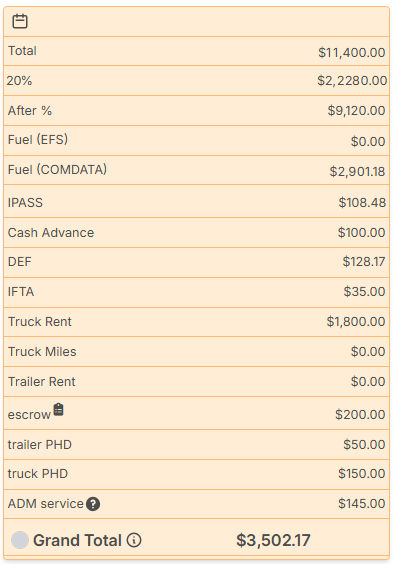The width and height of the screenshot is (394, 564).
Task: Click the trailer PHD amount $50.00
Action: tap(364, 444)
